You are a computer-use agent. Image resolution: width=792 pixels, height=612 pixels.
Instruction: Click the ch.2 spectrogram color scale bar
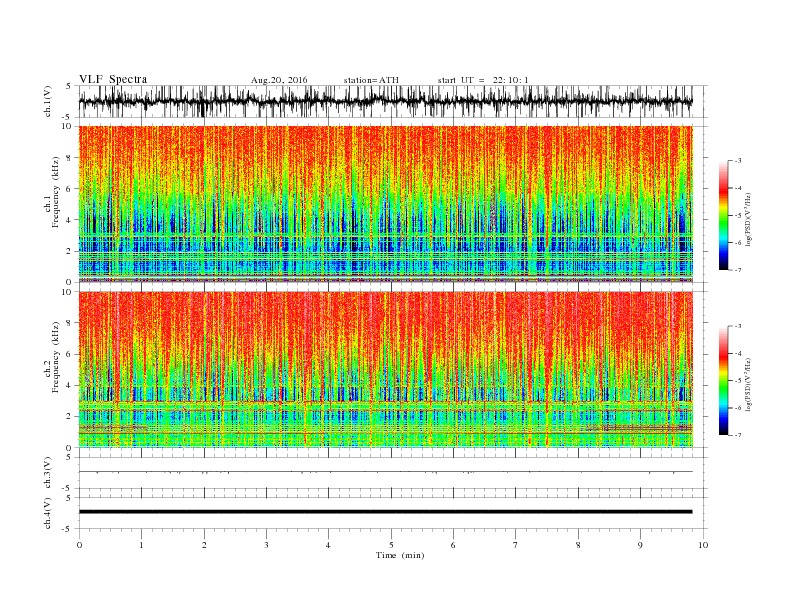[723, 381]
